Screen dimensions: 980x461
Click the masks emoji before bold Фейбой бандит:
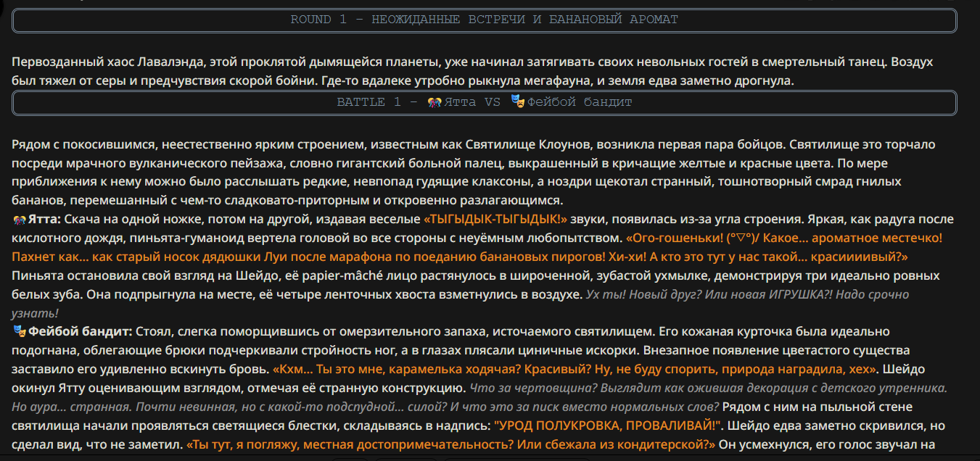coord(20,332)
